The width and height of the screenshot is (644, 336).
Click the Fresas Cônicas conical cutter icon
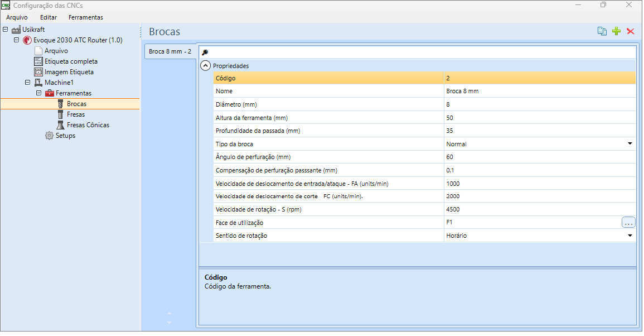pyautogui.click(x=60, y=125)
